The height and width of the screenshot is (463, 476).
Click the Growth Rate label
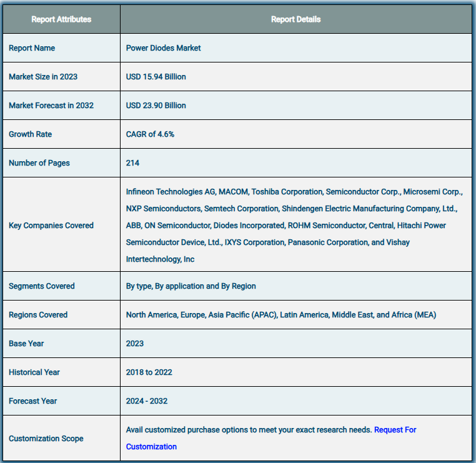click(31, 134)
